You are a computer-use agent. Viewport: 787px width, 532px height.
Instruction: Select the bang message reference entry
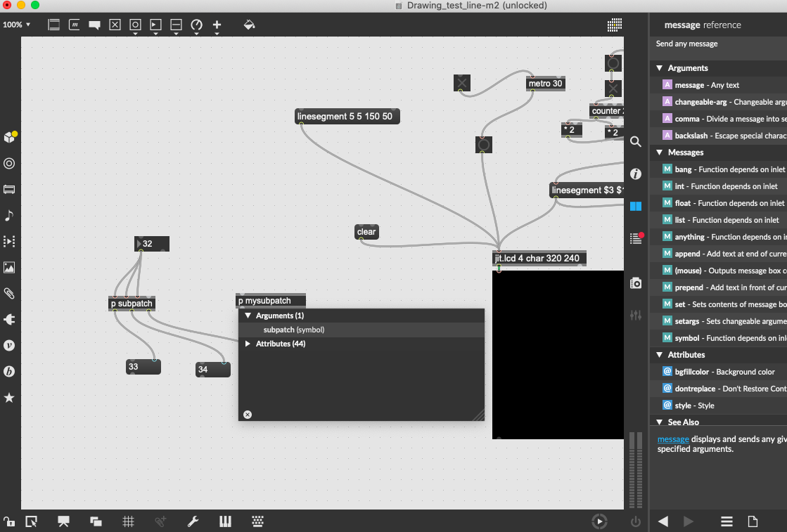tap(718, 169)
